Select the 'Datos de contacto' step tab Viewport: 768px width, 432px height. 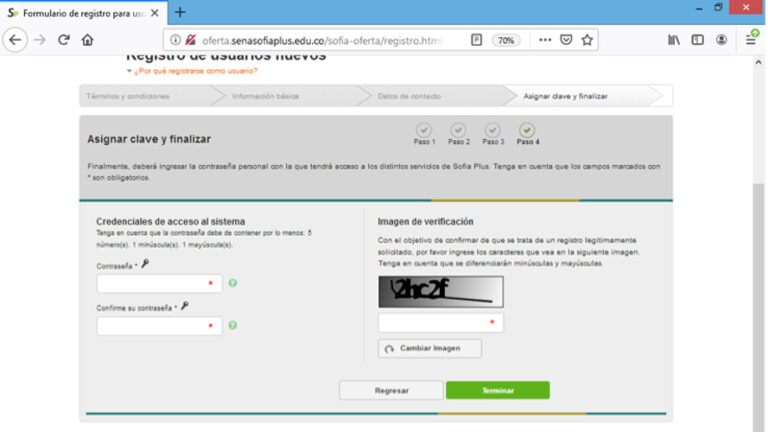(410, 96)
